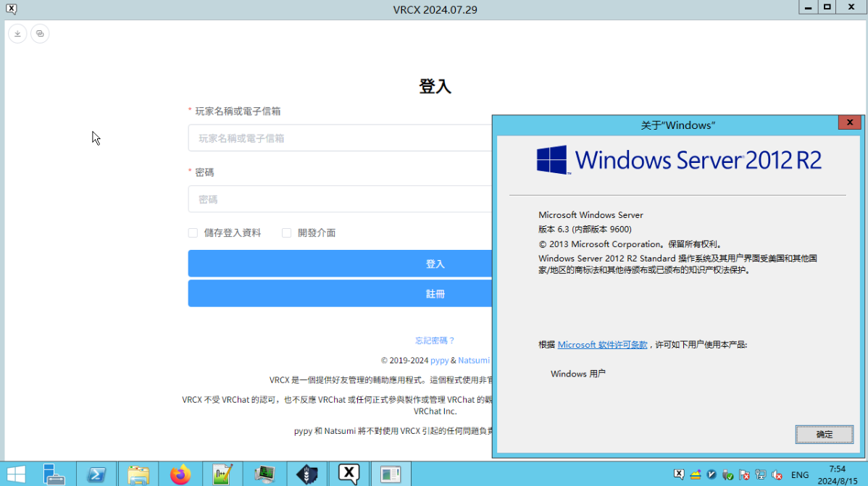Open the dark wheat-logo taskbar app
Image resolution: width=868 pixels, height=486 pixels.
(x=306, y=474)
